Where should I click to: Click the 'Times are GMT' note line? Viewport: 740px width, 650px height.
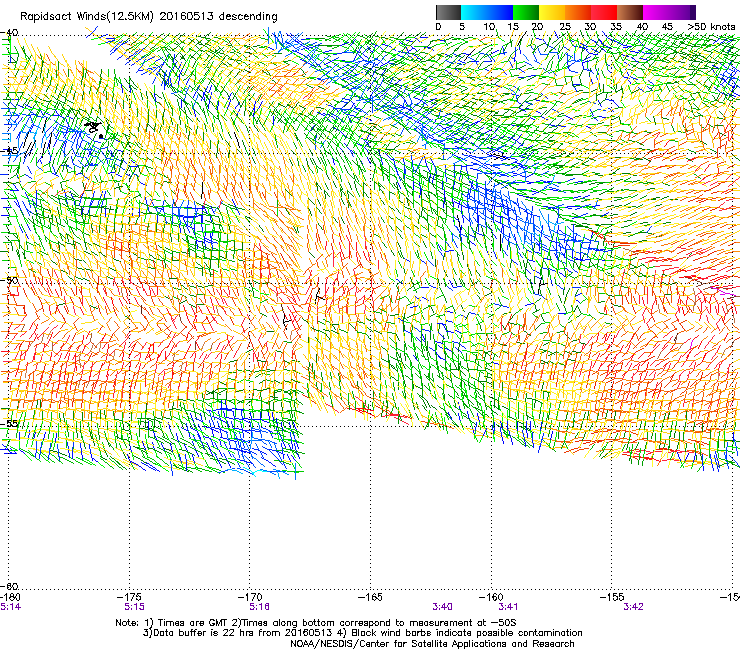(315, 623)
